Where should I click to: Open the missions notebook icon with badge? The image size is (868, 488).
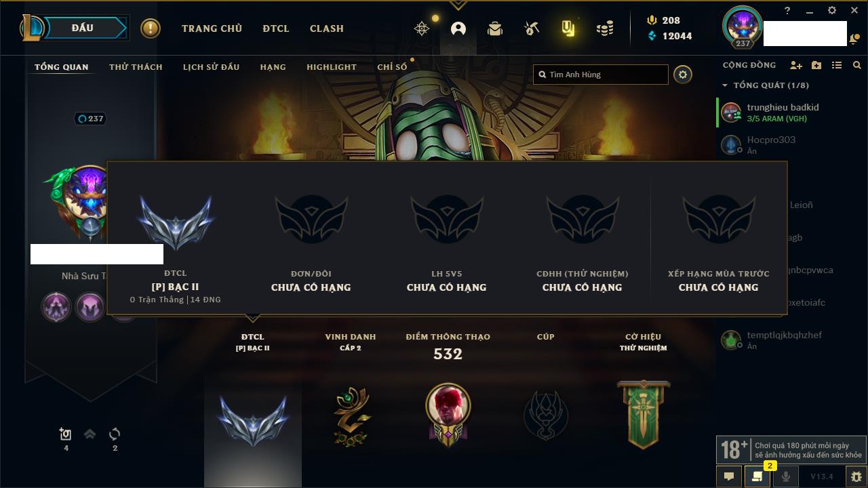(757, 476)
